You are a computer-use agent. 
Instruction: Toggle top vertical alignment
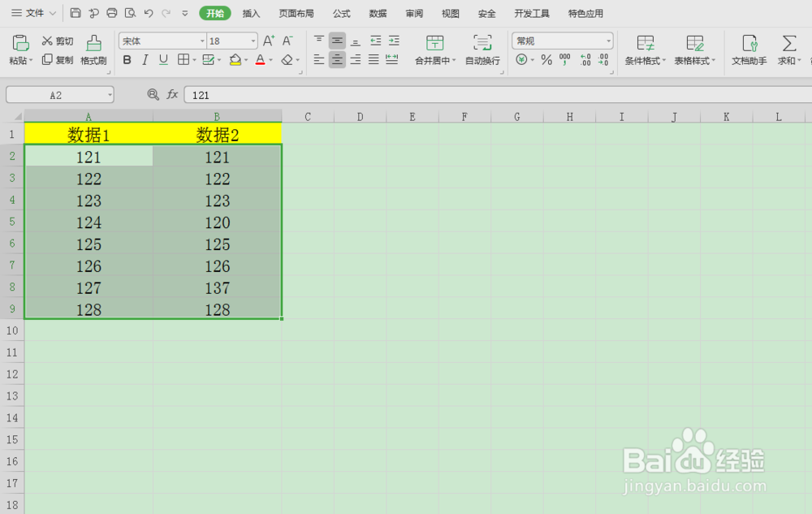click(x=319, y=41)
